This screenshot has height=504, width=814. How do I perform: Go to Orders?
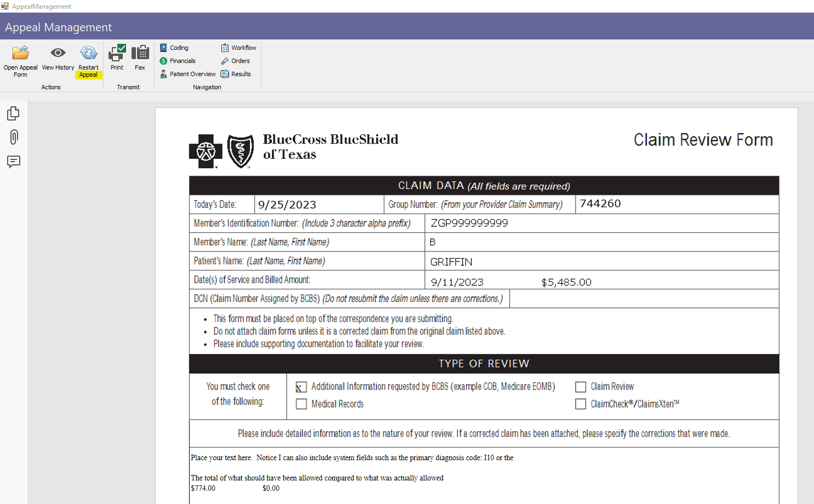[235, 61]
